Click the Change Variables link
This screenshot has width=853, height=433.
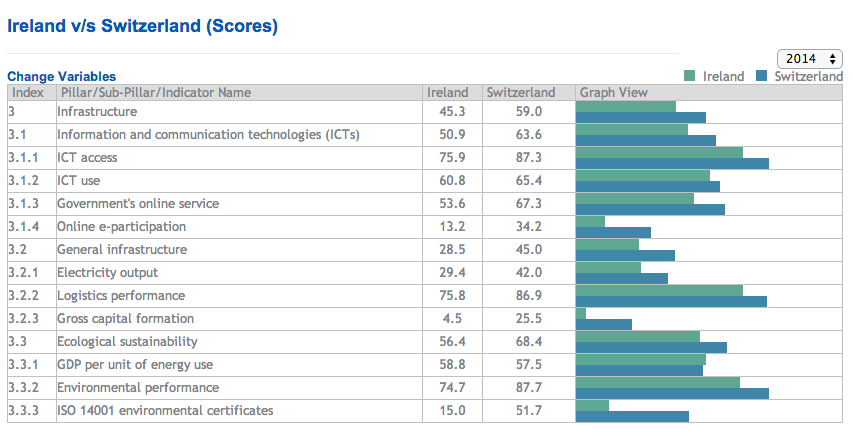(x=61, y=76)
